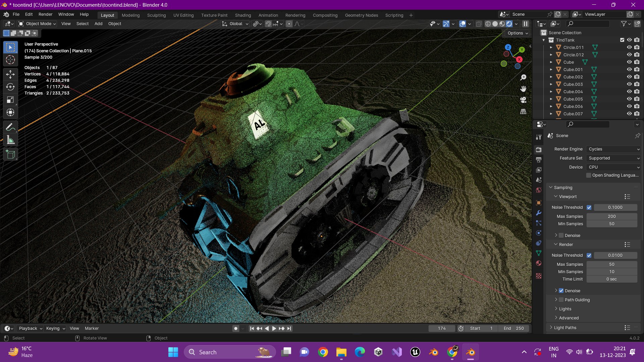Switch to Shading workspace tab
Screen dimensions: 644x362
point(243,15)
